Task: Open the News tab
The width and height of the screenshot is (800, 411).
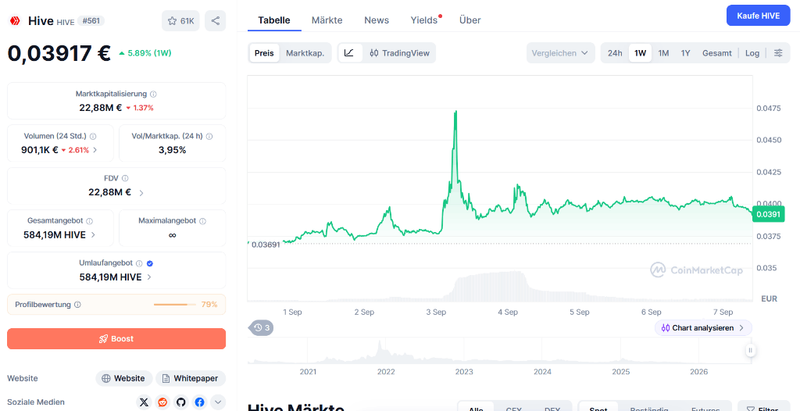Action: coord(377,20)
